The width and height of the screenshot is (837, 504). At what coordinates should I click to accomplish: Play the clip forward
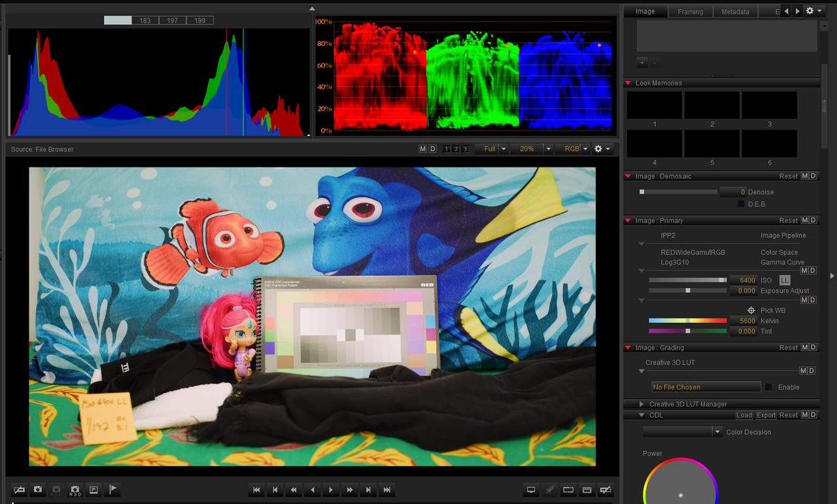coord(332,490)
